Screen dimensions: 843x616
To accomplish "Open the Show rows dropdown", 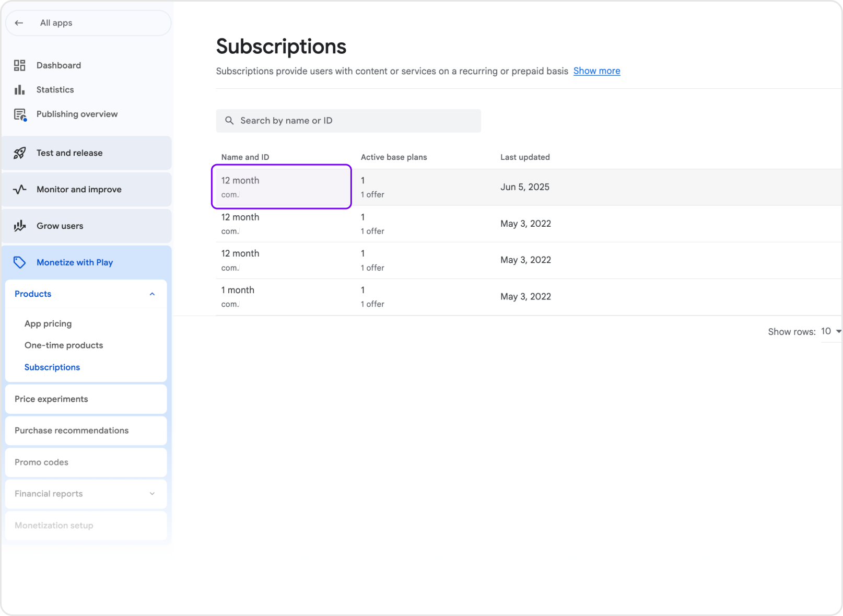I will click(x=830, y=331).
